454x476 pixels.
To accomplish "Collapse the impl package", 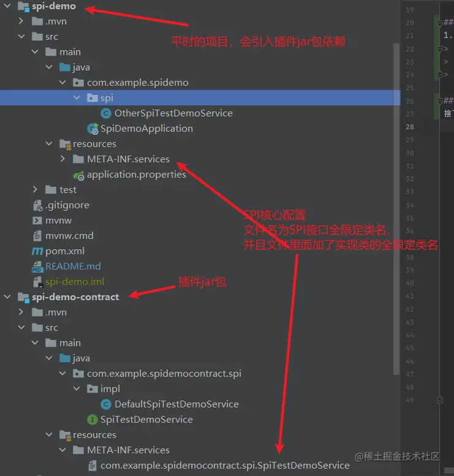I will 77,388.
